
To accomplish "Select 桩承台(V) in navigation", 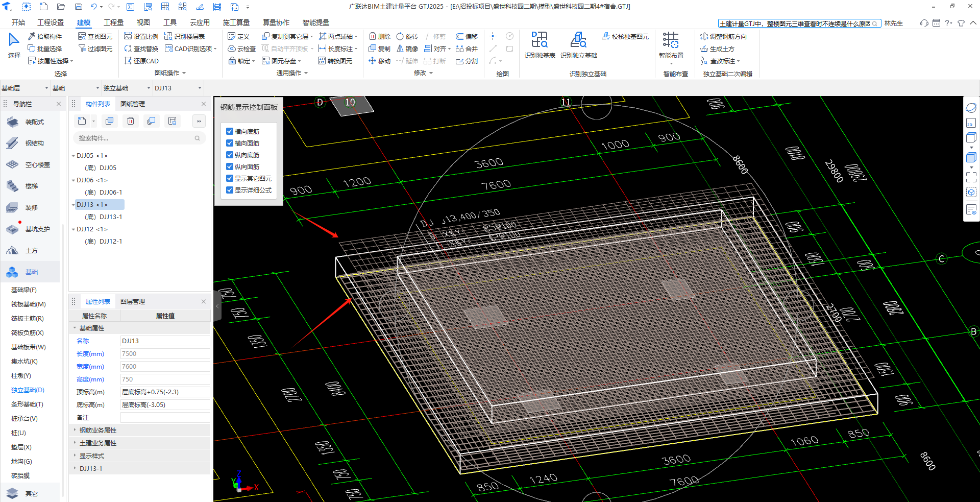I will [24, 418].
